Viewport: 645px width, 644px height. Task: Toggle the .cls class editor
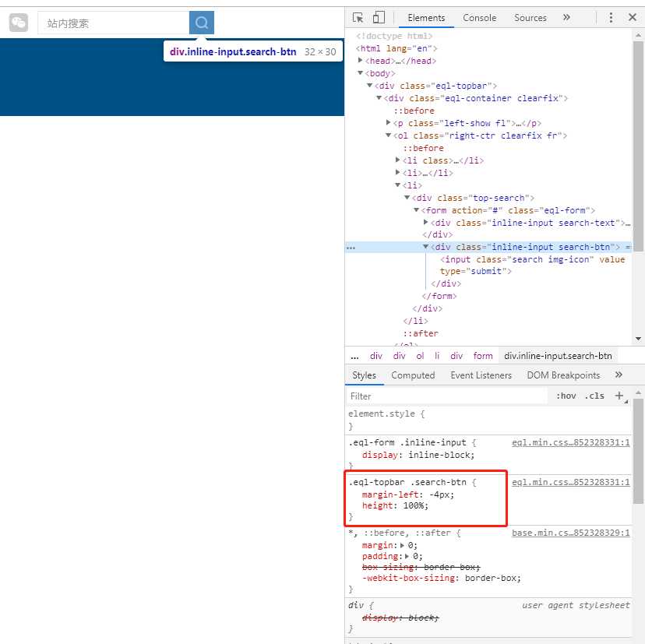pyautogui.click(x=594, y=396)
